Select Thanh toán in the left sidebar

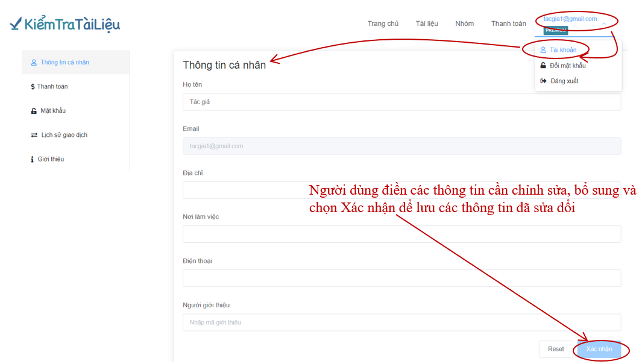click(76, 86)
